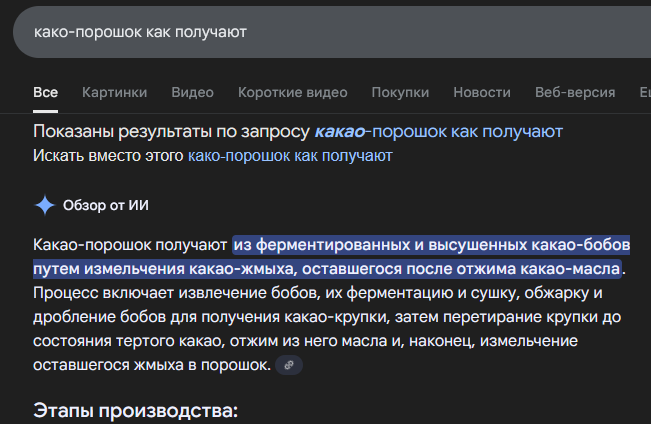The height and width of the screenshot is (424, 651).
Task: Click the source link chain icon
Action: tap(289, 366)
